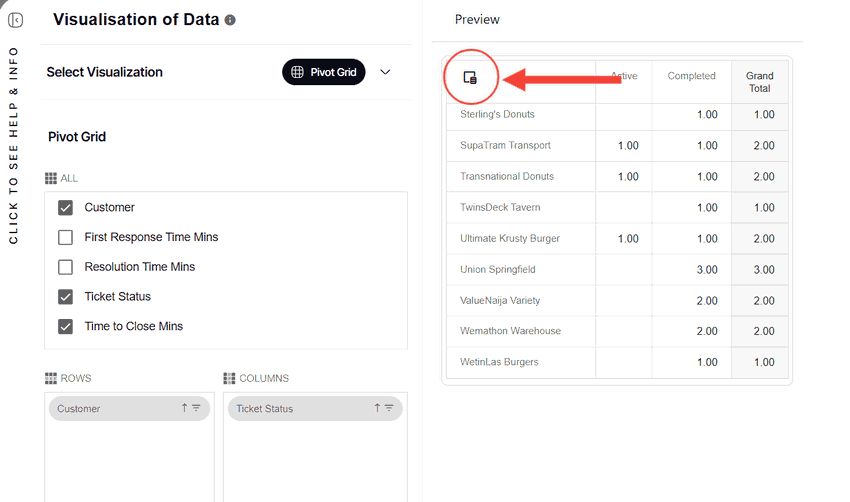Select the Ticket Status chip in Columns area
The width and height of the screenshot is (850, 502).
(315, 408)
